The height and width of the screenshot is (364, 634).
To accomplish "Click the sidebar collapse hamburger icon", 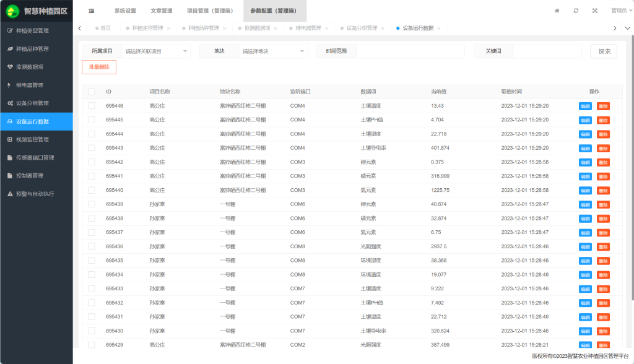I will 92,11.
